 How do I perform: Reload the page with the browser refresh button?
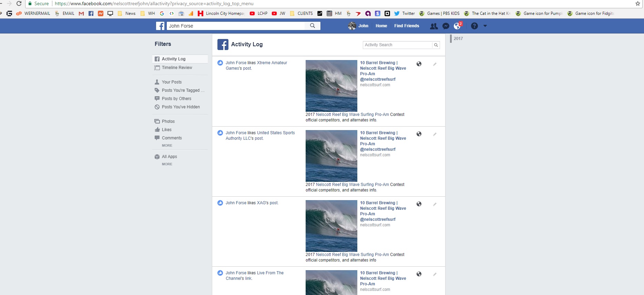[x=19, y=3]
